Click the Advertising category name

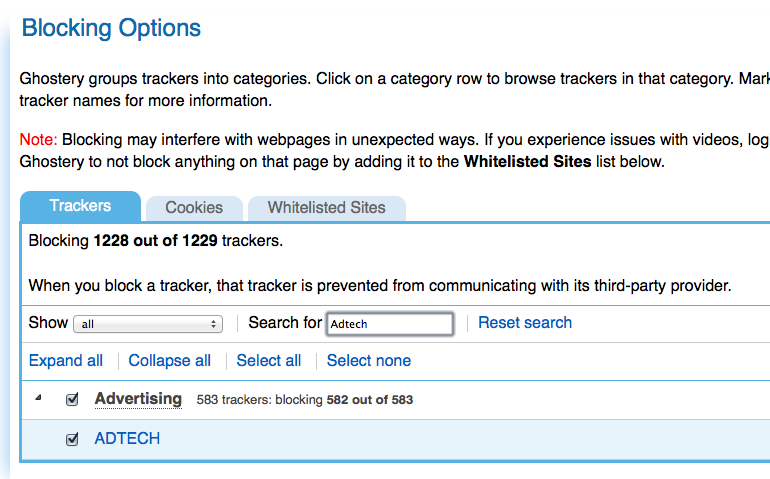138,399
